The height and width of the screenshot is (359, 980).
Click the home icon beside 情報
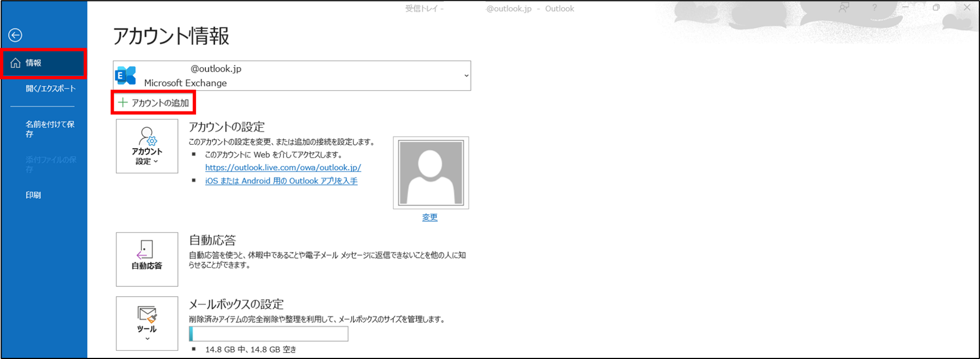(15, 63)
